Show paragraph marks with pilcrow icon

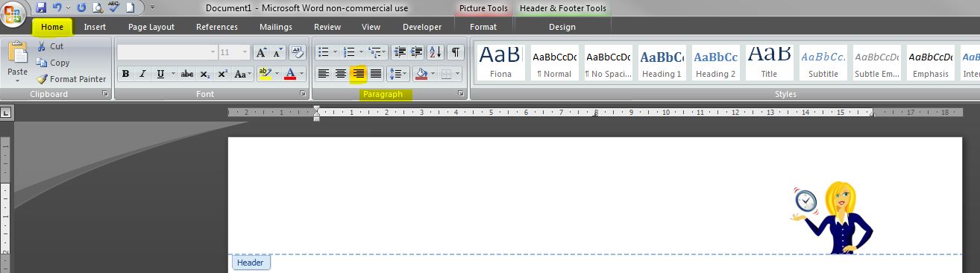coord(455,52)
